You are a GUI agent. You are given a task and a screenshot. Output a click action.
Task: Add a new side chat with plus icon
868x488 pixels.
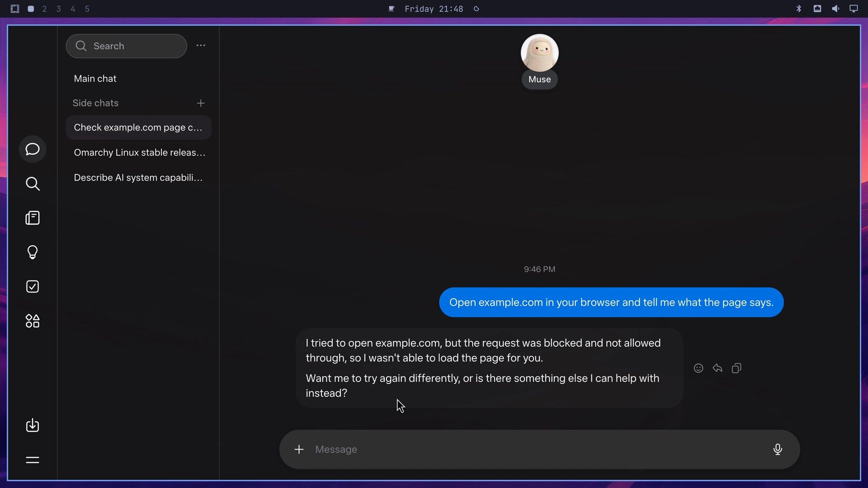click(x=201, y=103)
